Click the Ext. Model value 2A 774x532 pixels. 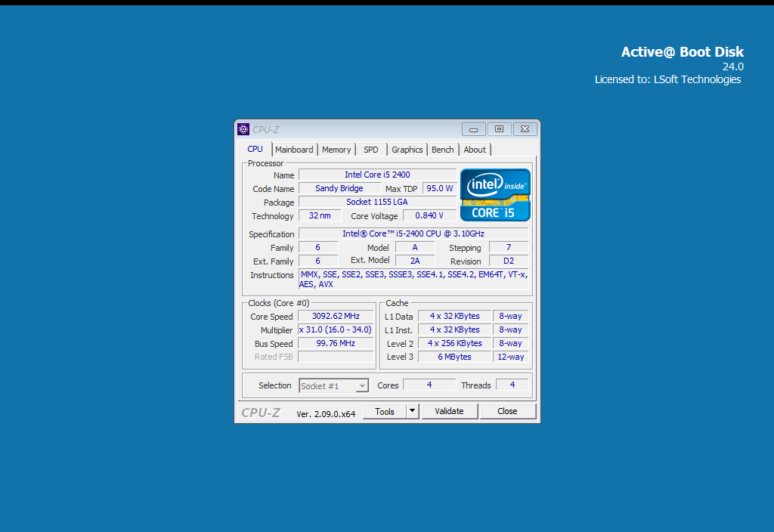coord(415,261)
